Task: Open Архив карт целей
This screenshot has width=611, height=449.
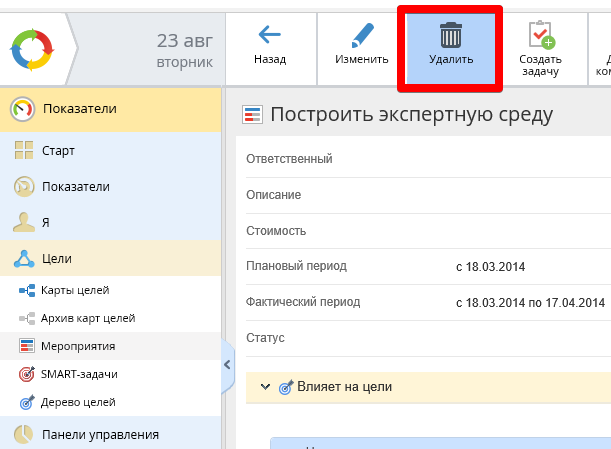Action: tap(87, 318)
